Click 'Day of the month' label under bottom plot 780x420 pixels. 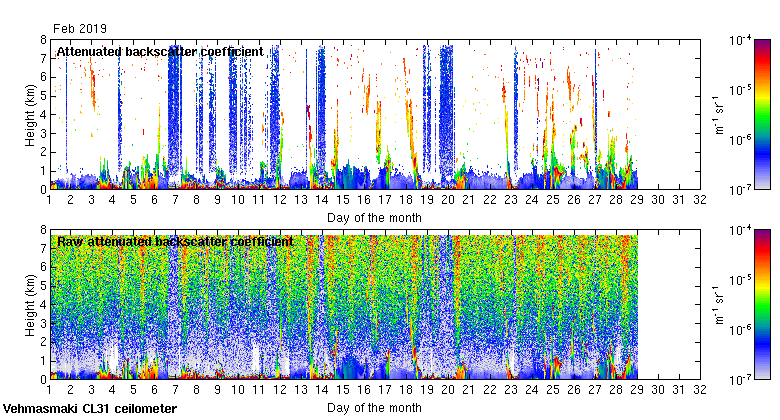(374, 408)
